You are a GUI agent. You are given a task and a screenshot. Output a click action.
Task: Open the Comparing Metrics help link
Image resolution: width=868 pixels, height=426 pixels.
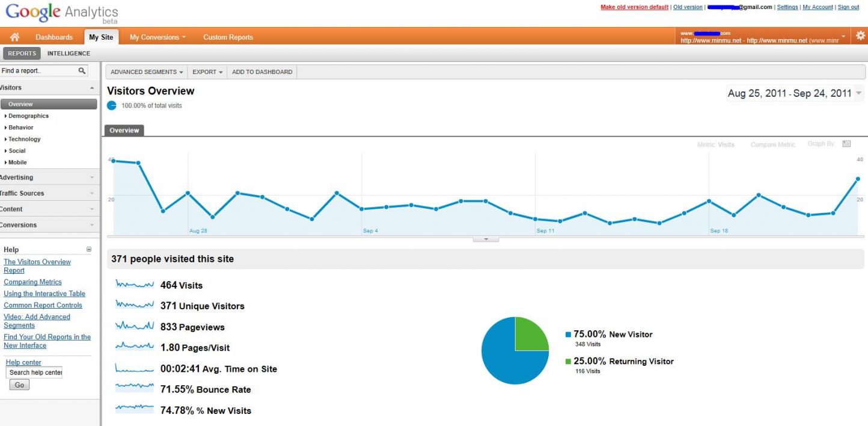pos(32,282)
